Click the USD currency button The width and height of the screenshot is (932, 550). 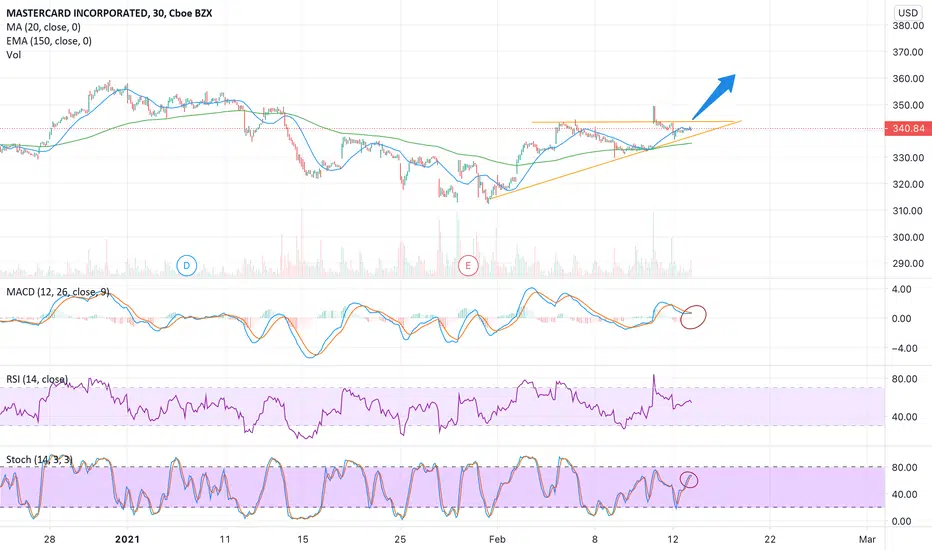pyautogui.click(x=908, y=12)
